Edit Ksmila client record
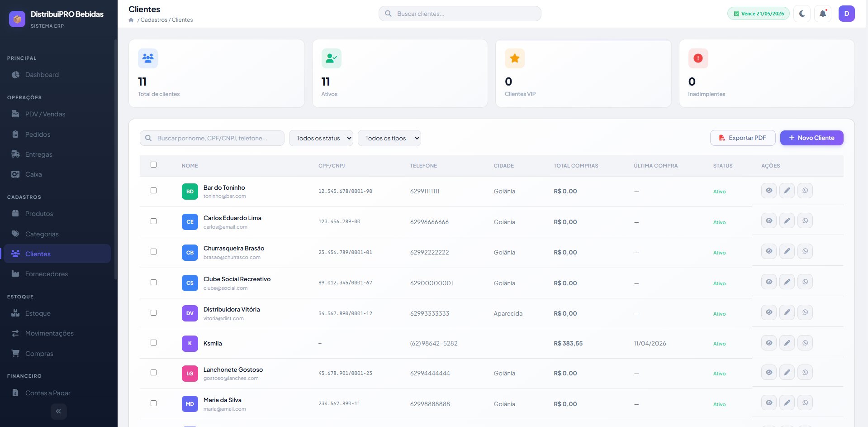 click(787, 343)
